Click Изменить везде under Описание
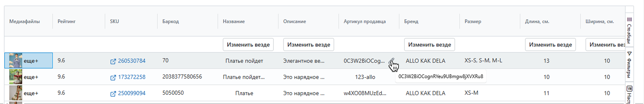Viewport: 644px width, 104px height. click(x=308, y=45)
